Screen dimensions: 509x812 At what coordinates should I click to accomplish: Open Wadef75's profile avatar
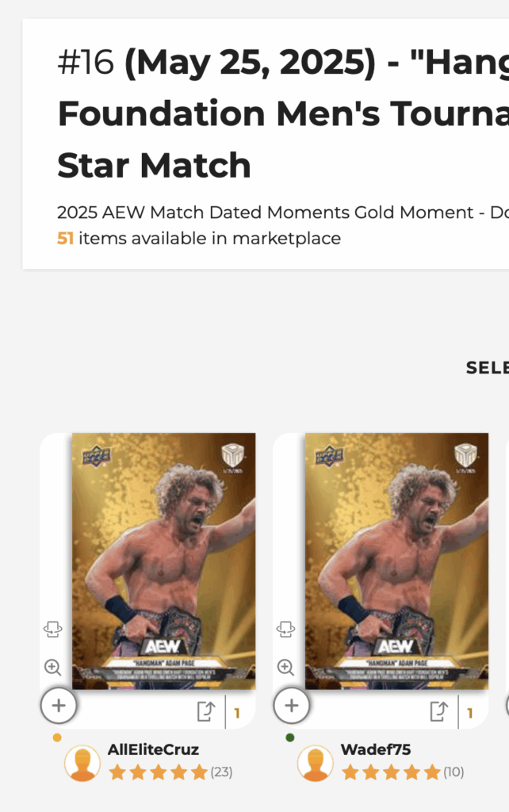[316, 764]
